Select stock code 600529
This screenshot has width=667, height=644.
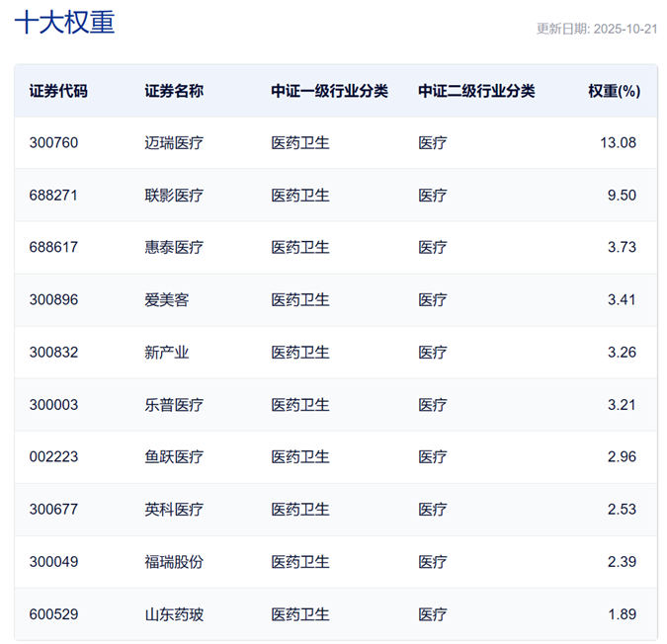53,614
